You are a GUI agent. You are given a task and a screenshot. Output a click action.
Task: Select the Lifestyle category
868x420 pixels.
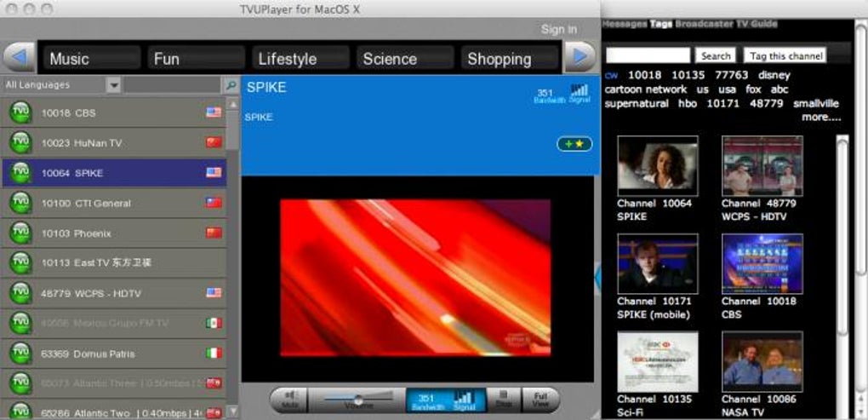300,58
